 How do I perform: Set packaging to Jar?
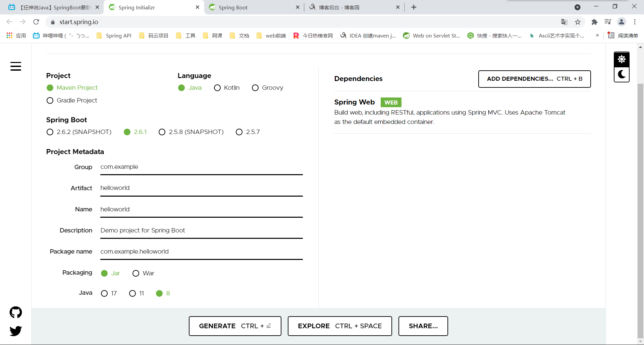[x=110, y=273]
